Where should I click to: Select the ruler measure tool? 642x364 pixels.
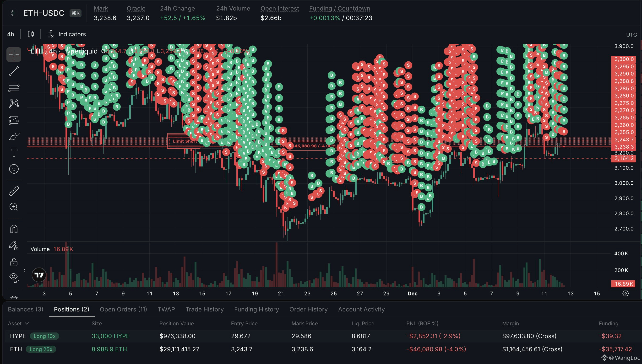point(14,191)
